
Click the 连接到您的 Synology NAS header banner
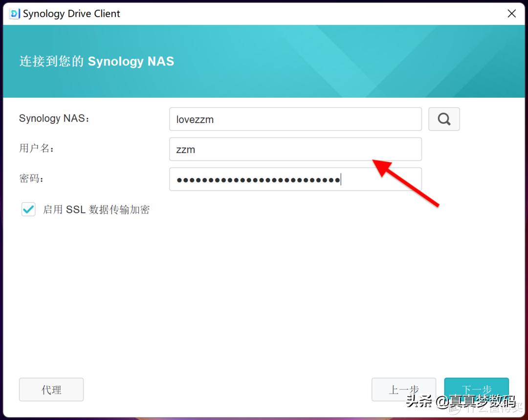(96, 61)
